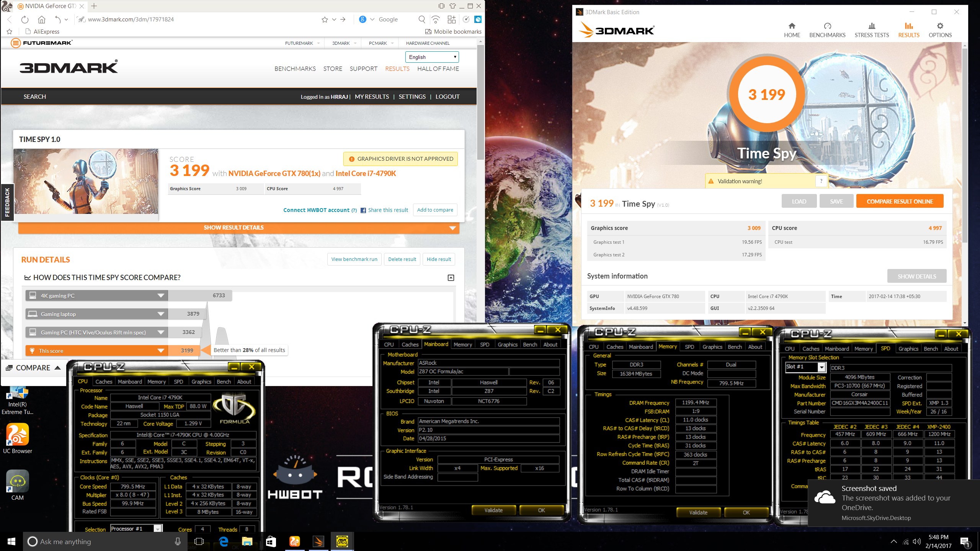Click FEEDBACK side tab
Screen dimensions: 980x551
coord(7,202)
